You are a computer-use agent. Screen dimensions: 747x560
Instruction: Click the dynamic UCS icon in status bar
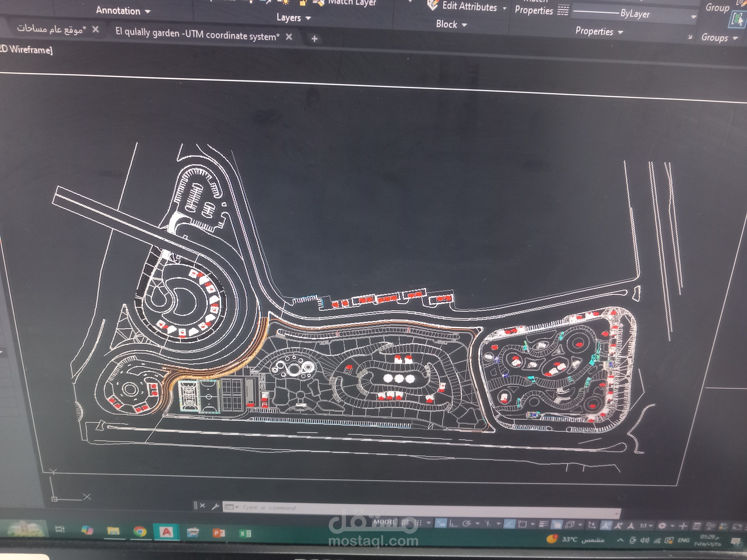592,525
